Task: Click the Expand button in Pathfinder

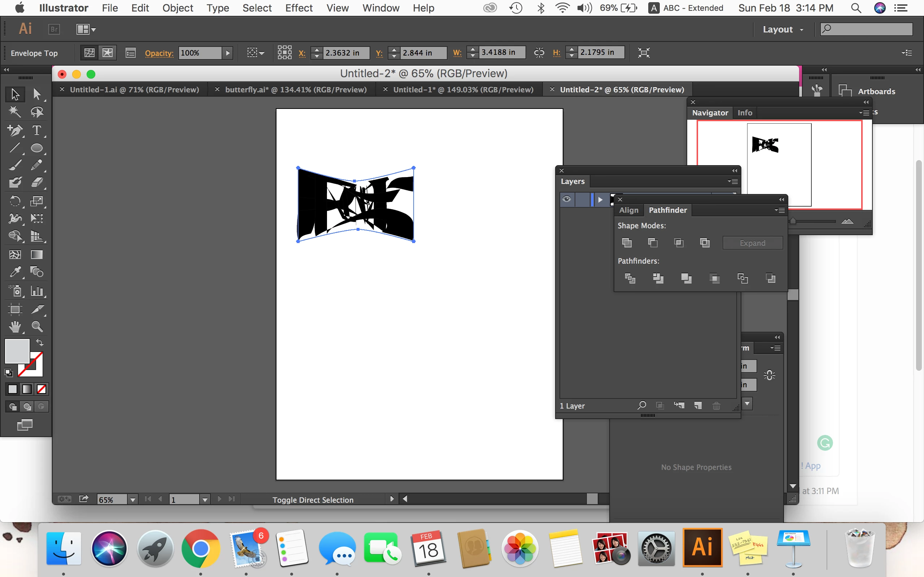Action: coord(752,243)
